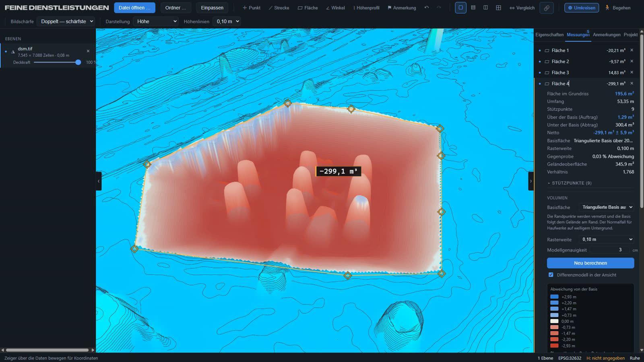Expand the Stützpunkte (9) section

(570, 183)
